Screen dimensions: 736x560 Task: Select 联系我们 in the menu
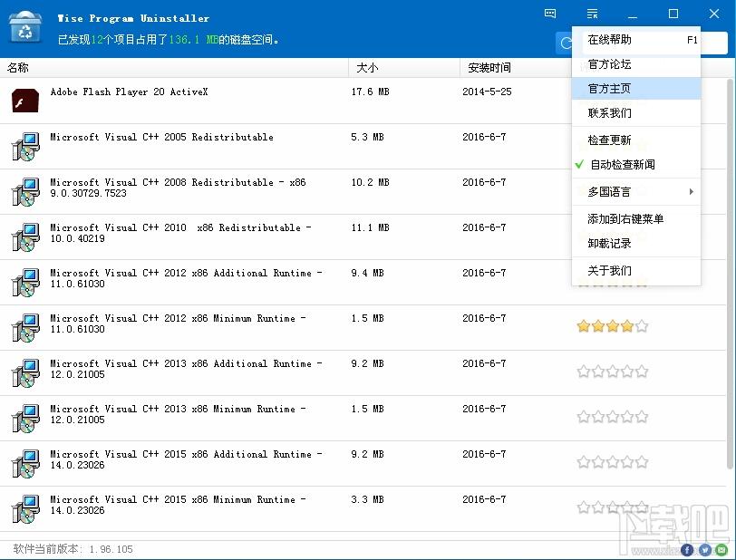tap(636, 113)
